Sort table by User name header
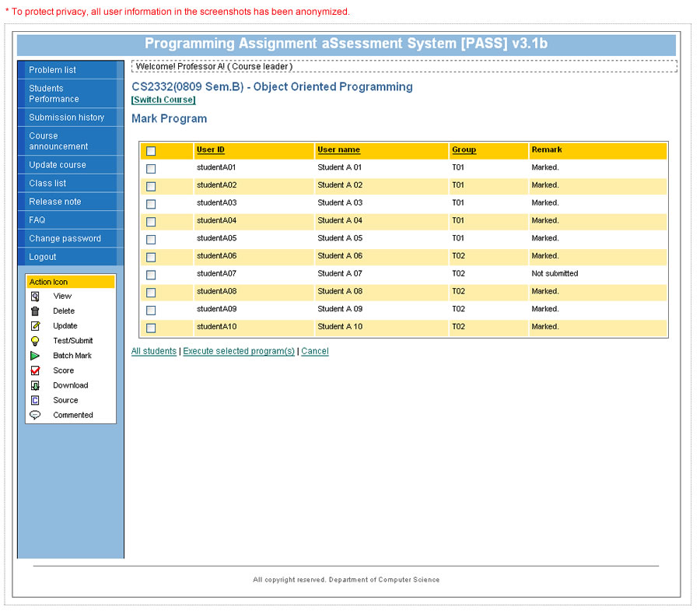Image resolution: width=700 pixels, height=611 pixels. pyautogui.click(x=338, y=149)
